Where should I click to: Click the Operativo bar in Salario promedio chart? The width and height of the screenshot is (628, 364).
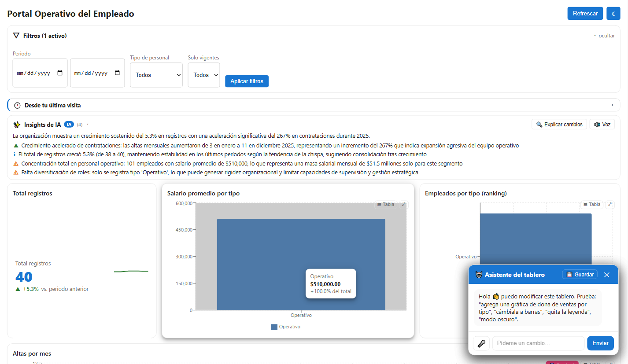[301, 265]
